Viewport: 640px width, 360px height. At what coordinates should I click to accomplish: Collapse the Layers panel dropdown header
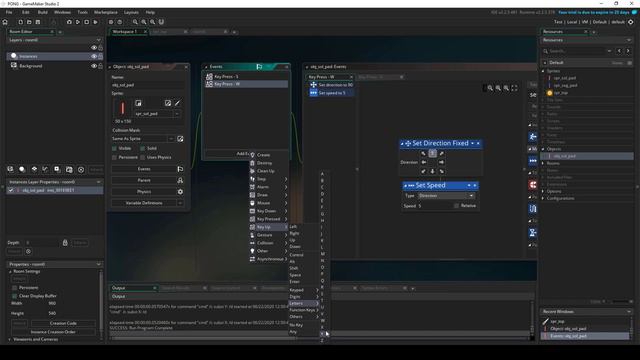[98, 40]
